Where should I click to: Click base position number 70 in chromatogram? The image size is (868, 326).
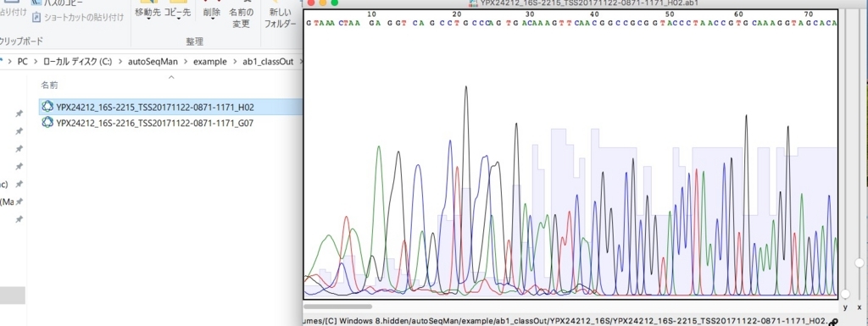click(x=808, y=14)
